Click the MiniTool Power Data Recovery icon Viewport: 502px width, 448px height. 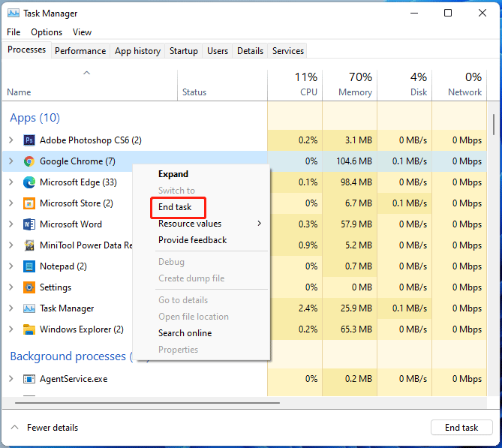(x=29, y=245)
